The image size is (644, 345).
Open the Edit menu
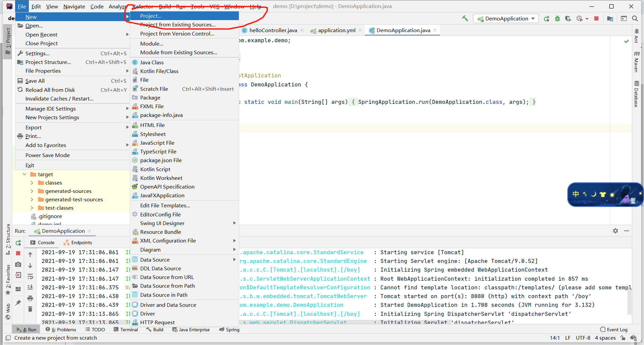tap(36, 6)
